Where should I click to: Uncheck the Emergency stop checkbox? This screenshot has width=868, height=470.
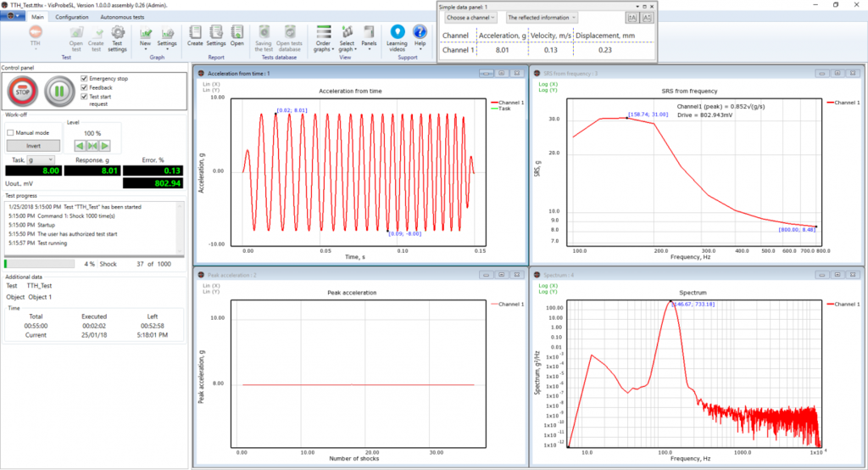pos(84,78)
